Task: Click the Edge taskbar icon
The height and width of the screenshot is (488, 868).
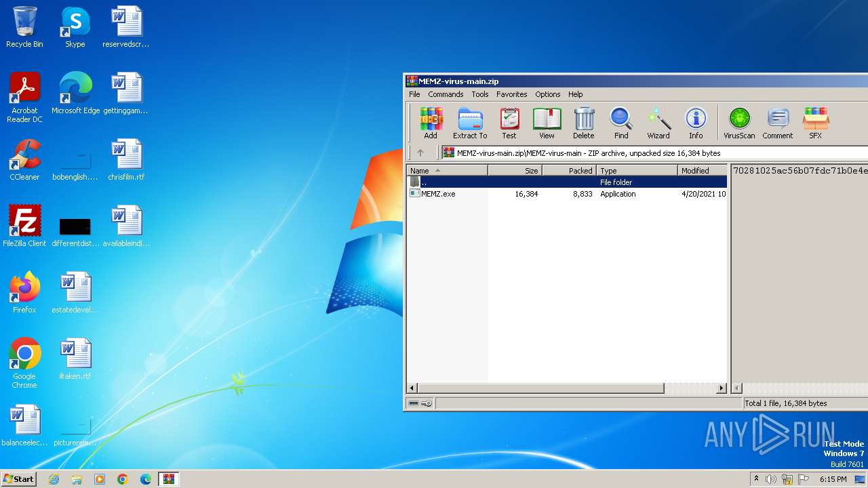Action: pyautogui.click(x=146, y=479)
